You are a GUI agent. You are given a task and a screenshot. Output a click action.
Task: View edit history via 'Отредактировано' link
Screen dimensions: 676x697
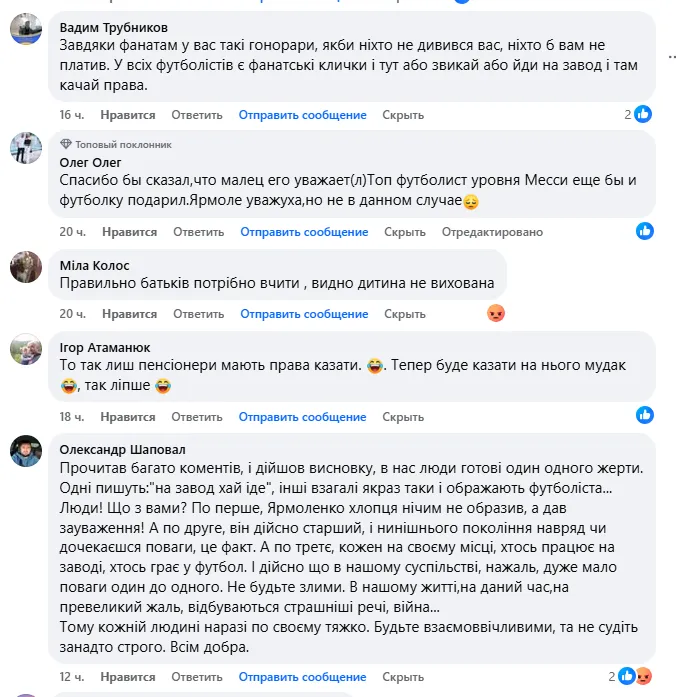pos(492,232)
